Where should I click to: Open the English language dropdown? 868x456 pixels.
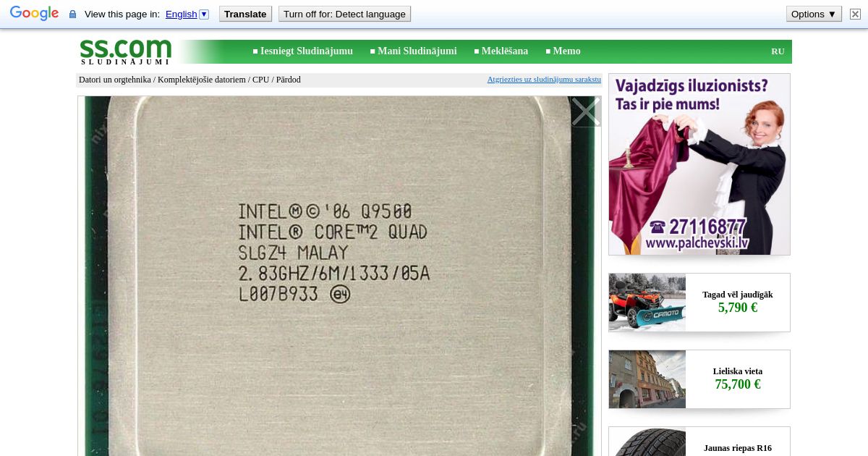(187, 14)
